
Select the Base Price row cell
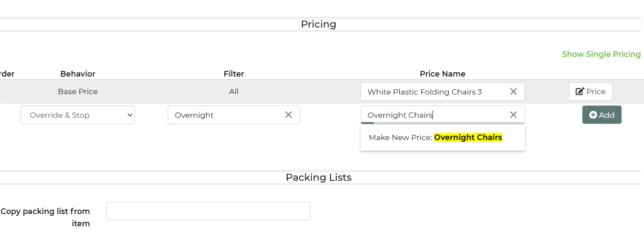(x=77, y=91)
